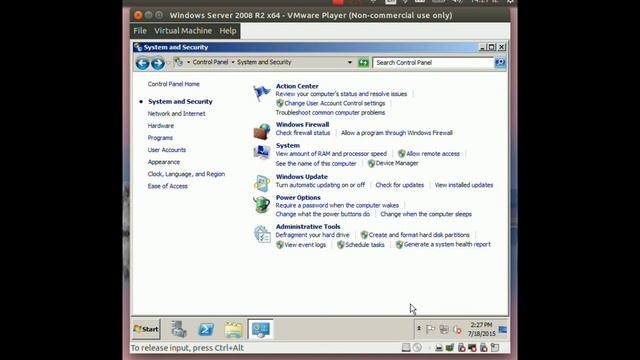Click Check for updates
Viewport: 640px width, 360px height.
pyautogui.click(x=400, y=185)
